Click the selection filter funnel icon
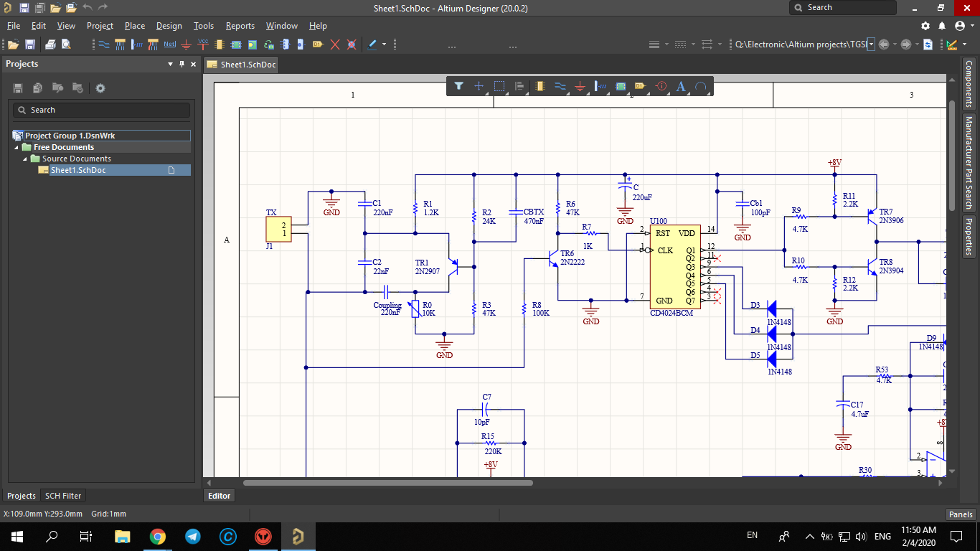Screen dimensions: 980x551 tap(459, 87)
